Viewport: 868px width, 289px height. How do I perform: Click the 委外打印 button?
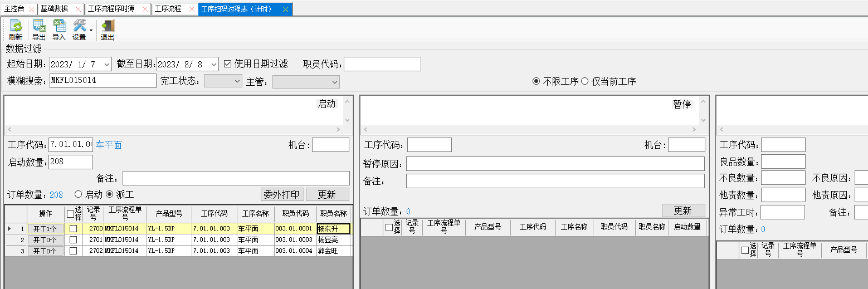point(282,194)
